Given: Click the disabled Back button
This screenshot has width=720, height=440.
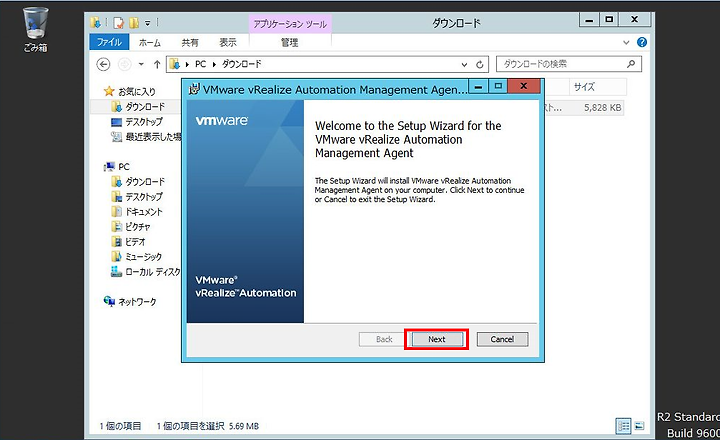Looking at the screenshot, I should [x=384, y=339].
